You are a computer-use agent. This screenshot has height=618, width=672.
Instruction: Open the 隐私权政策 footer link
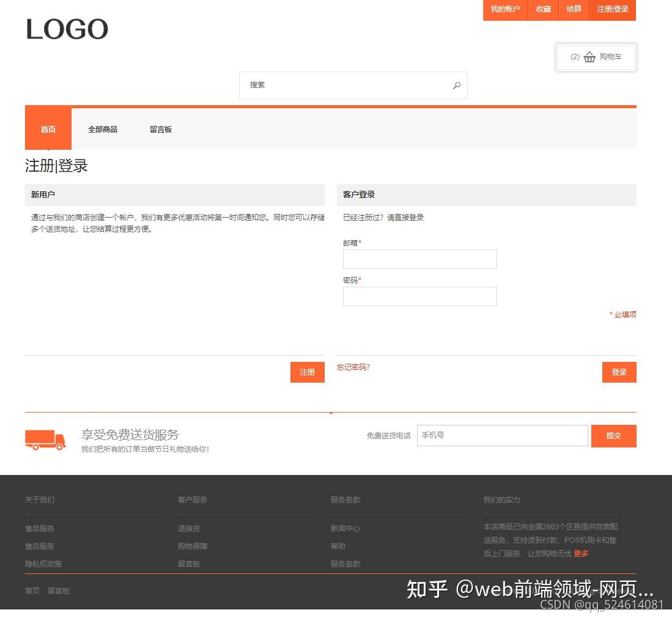(x=43, y=564)
